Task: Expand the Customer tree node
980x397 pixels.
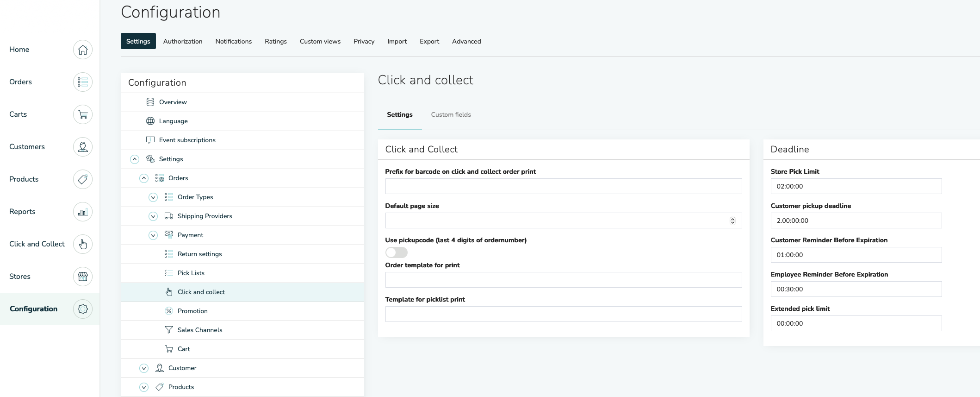Action: (x=144, y=368)
